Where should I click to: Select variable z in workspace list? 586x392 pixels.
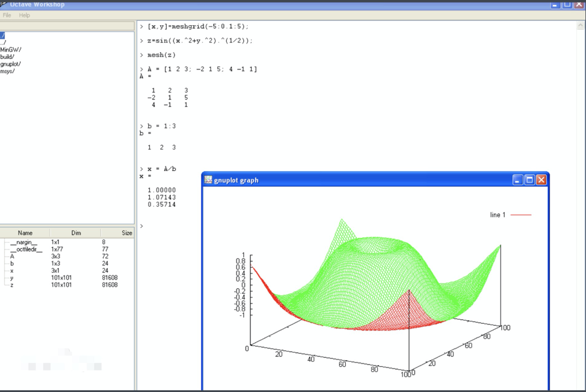12,284
